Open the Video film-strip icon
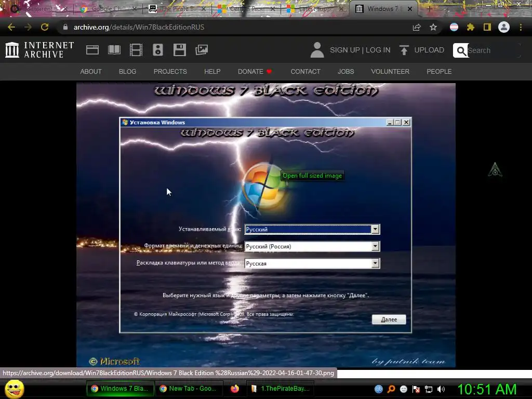This screenshot has width=532, height=399. pos(136,50)
